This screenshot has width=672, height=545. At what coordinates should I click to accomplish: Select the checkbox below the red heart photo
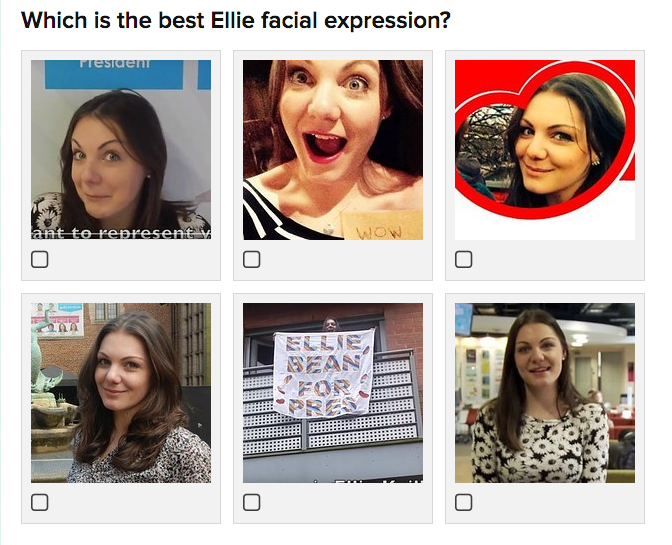click(x=463, y=259)
